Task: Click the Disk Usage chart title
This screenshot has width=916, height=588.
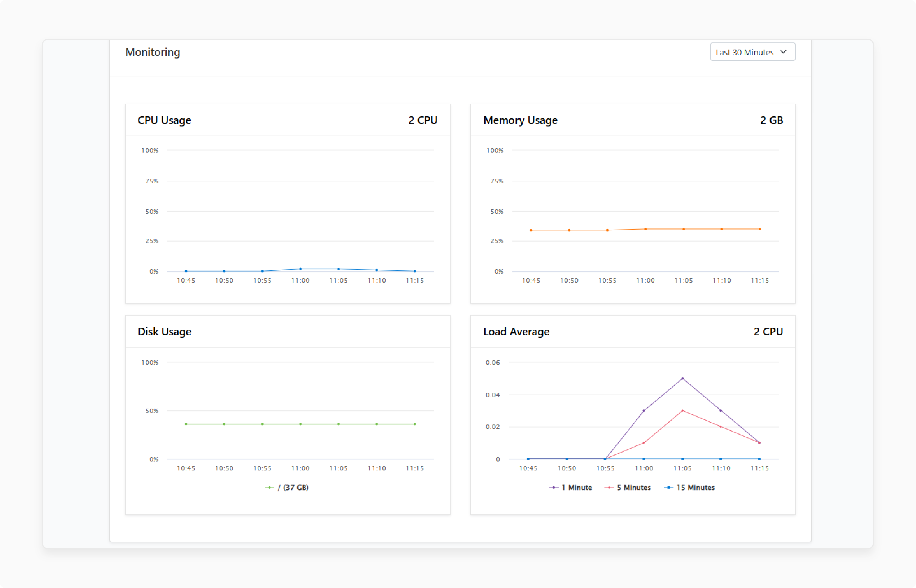Action: [x=165, y=331]
